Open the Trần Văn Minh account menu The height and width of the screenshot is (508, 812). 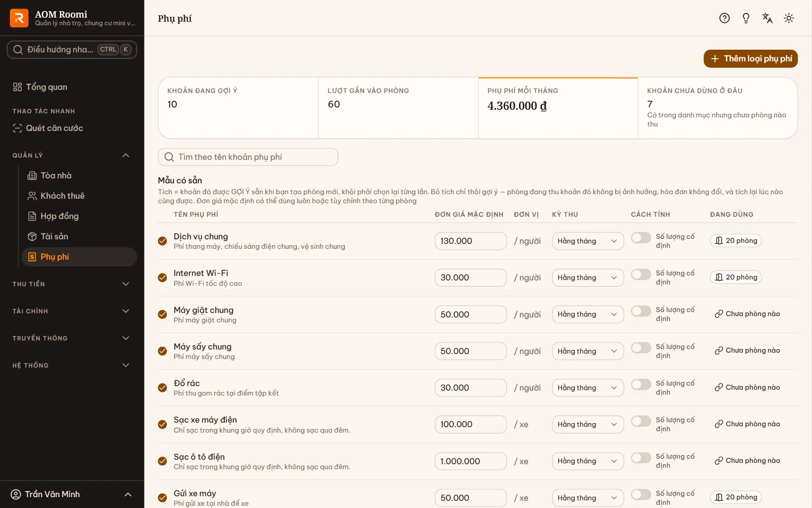(72, 494)
